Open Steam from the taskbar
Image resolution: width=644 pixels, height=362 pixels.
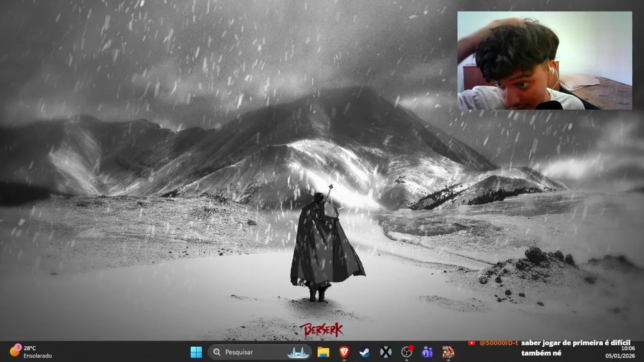coord(365,352)
